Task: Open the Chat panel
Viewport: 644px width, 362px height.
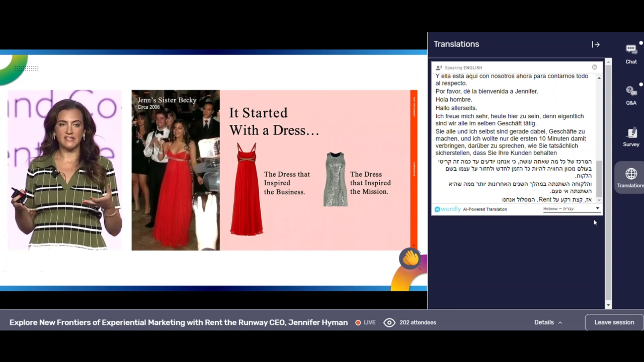Action: (x=631, y=54)
